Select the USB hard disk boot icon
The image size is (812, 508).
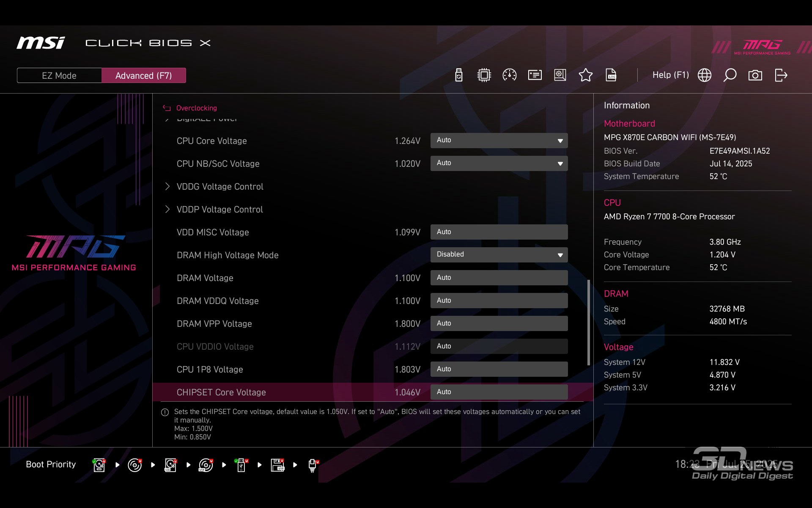(x=170, y=465)
